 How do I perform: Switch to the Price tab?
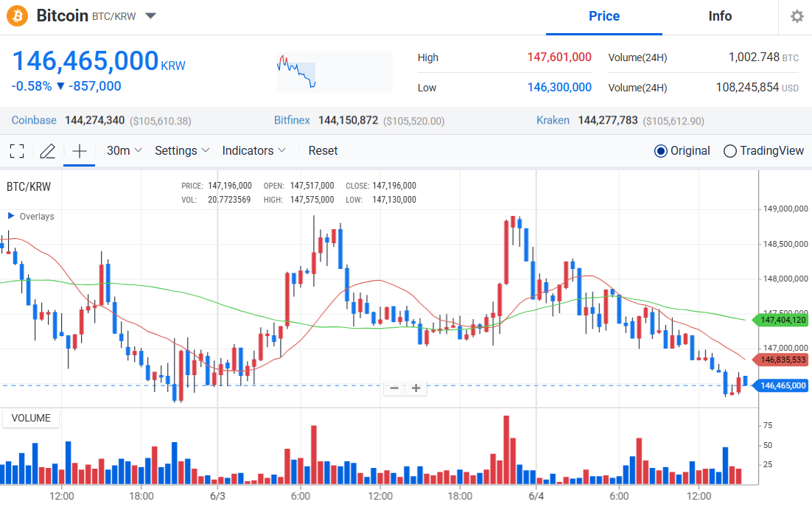pyautogui.click(x=603, y=16)
